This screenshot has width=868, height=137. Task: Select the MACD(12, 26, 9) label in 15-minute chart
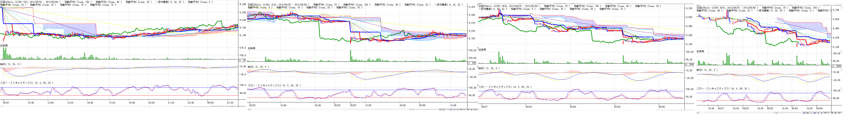pos(258,67)
